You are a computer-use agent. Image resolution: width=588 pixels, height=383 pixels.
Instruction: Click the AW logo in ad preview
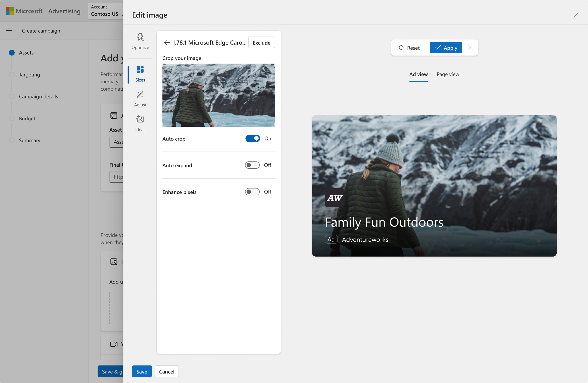pyautogui.click(x=335, y=198)
